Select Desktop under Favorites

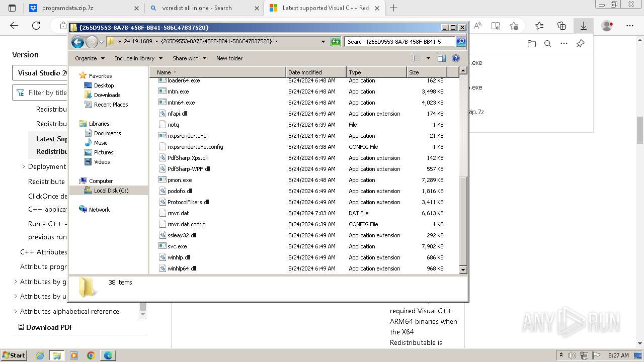tap(104, 85)
